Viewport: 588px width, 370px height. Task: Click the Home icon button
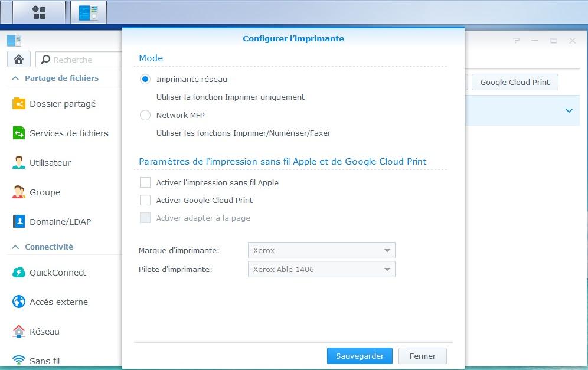19,59
